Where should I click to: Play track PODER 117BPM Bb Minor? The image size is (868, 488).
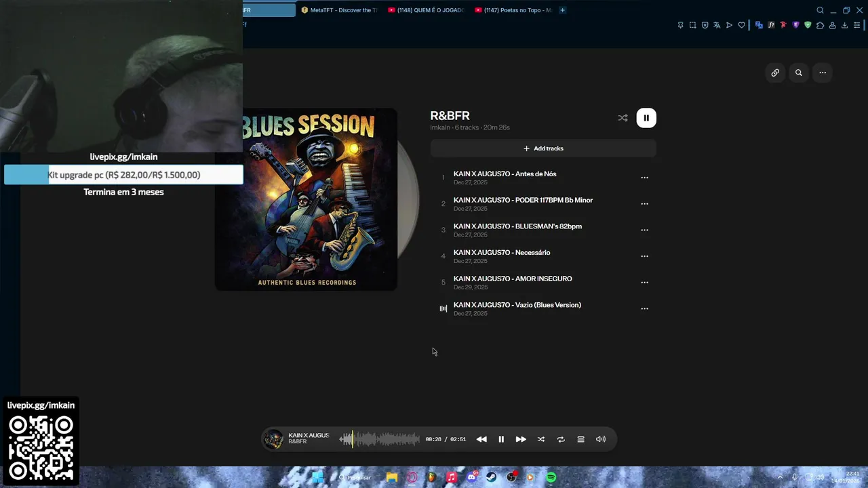point(523,200)
